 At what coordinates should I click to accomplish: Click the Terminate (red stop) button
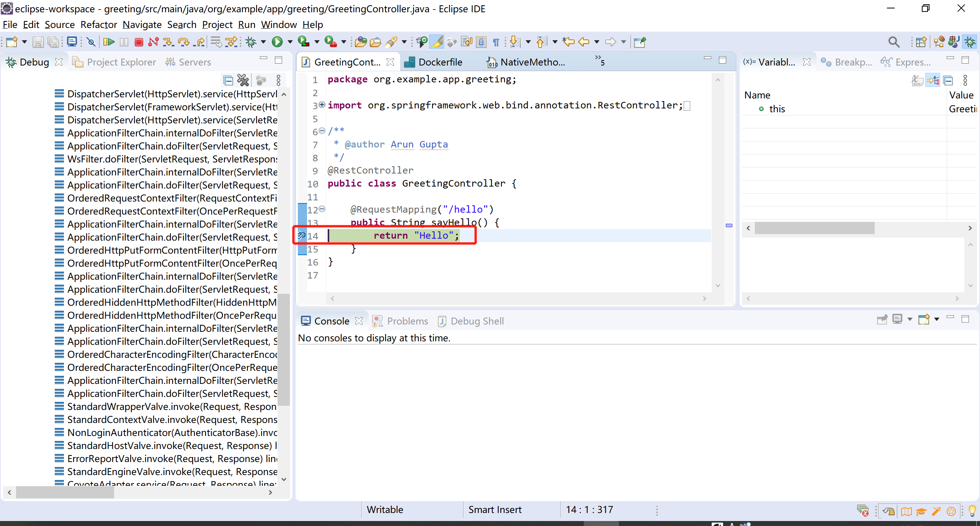139,42
